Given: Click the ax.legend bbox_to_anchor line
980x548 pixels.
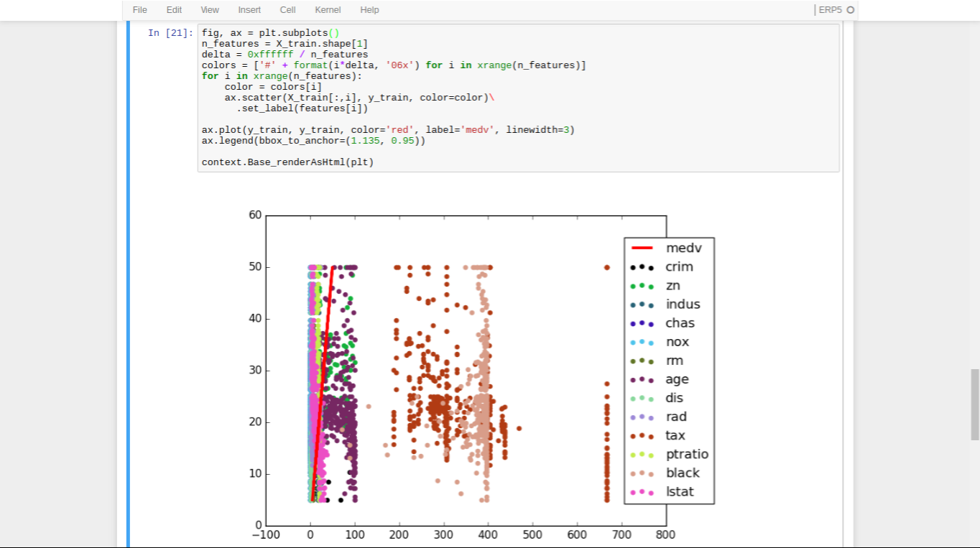Looking at the screenshot, I should click(313, 141).
